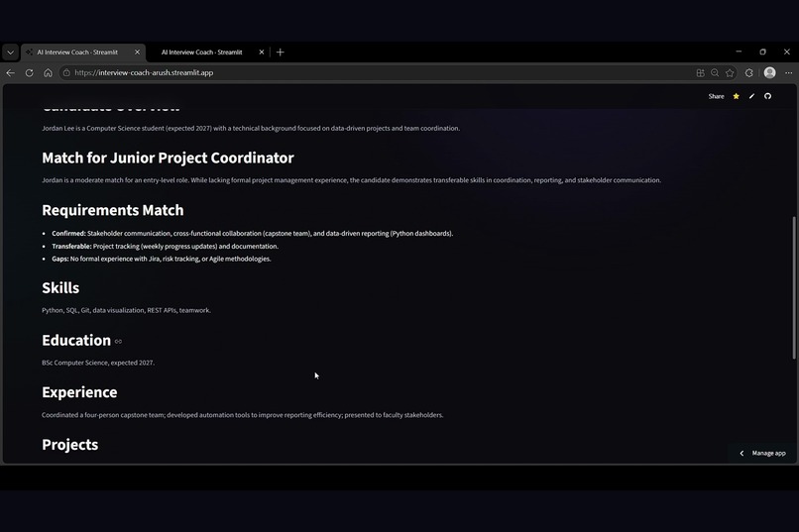Open browser settings three-dot menu
The width and height of the screenshot is (799, 532).
point(789,72)
